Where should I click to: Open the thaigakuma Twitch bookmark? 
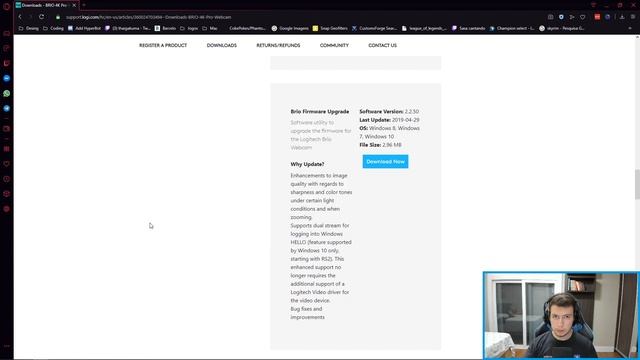point(128,28)
